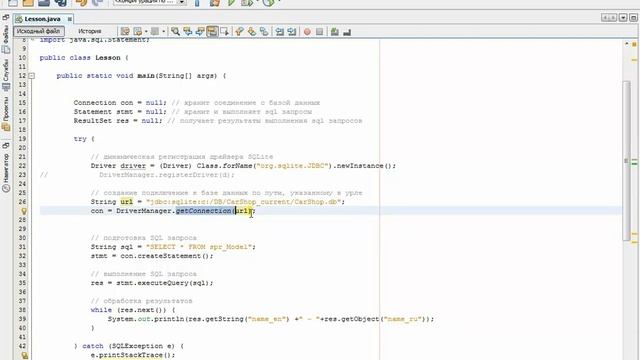Toggle Highlight Search in editor toolbar
The width and height of the screenshot is (640, 360).
pyautogui.click(x=212, y=31)
